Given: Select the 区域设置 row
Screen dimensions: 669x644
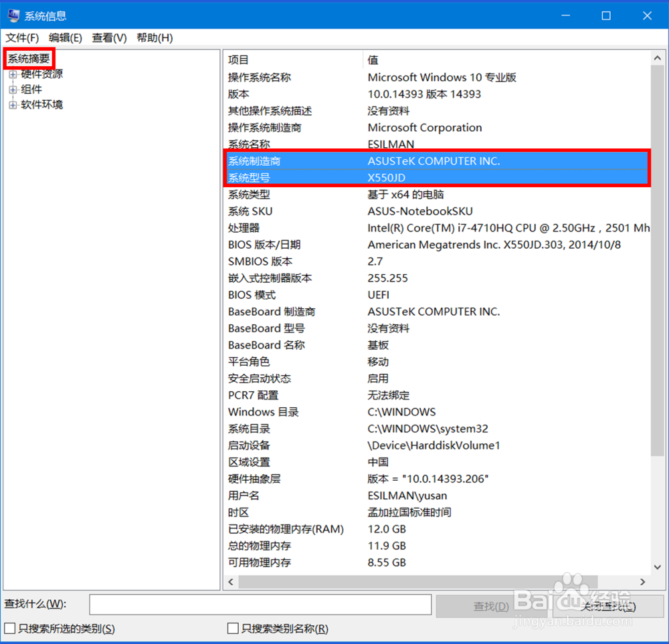Looking at the screenshot, I should [x=438, y=462].
